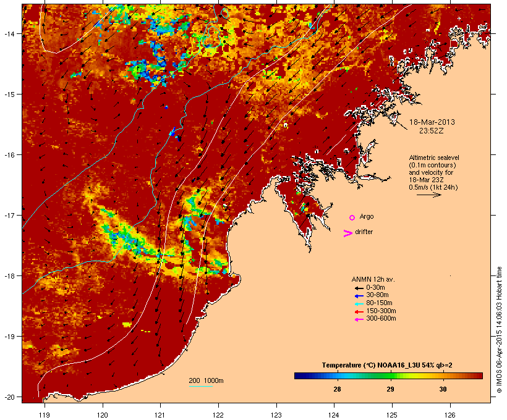Click the magenta 300-600m legend arrow
The image size is (507, 420).
coord(359,319)
